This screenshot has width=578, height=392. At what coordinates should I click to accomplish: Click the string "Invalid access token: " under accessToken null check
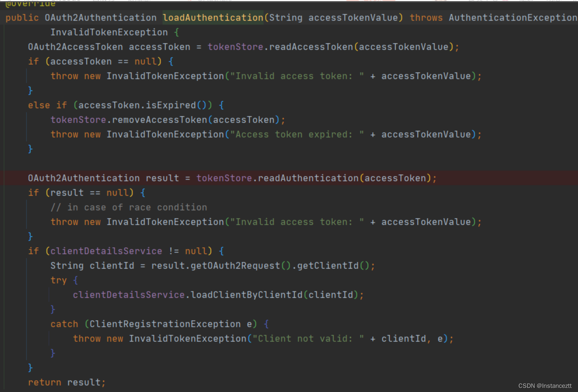[x=297, y=76]
